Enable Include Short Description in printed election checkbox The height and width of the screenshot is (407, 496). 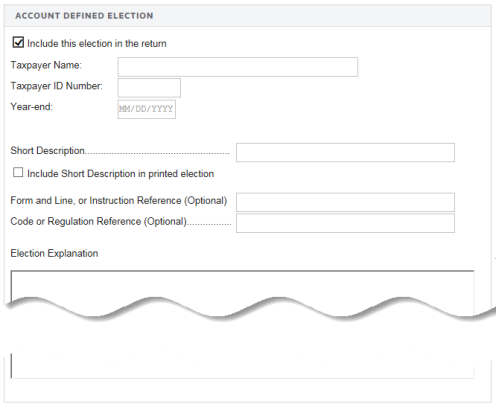tap(18, 172)
